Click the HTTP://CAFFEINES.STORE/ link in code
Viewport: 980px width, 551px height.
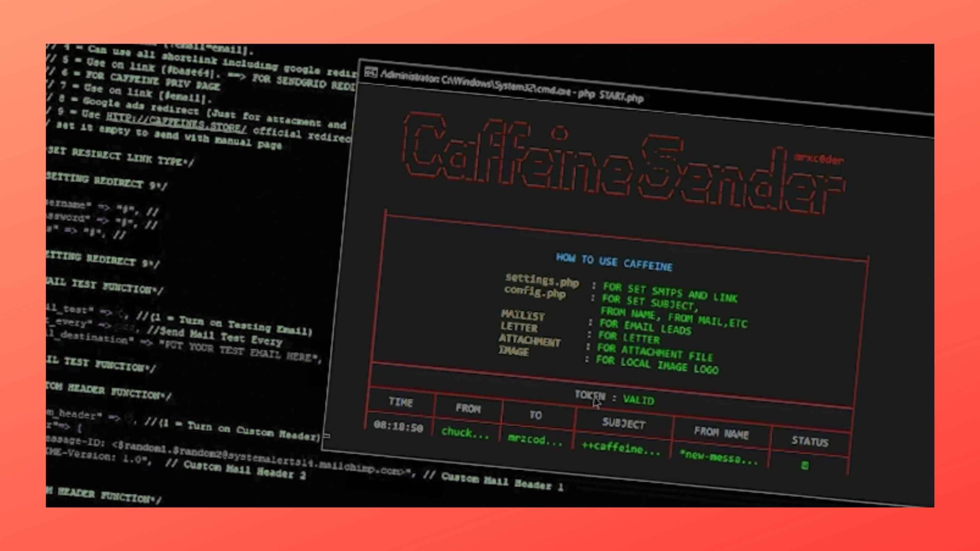(176, 123)
